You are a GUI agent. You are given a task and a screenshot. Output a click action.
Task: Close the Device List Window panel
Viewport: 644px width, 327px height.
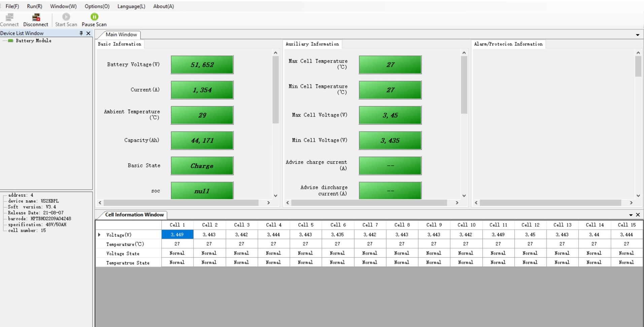(x=88, y=33)
